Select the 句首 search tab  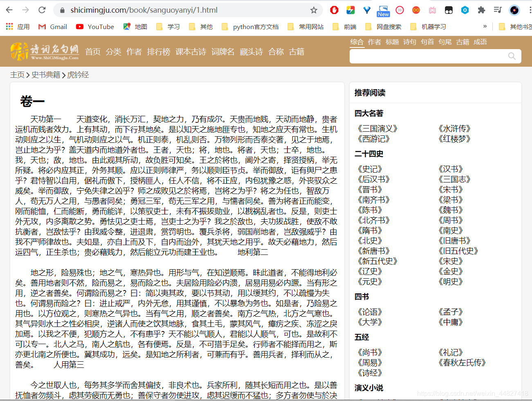(427, 42)
